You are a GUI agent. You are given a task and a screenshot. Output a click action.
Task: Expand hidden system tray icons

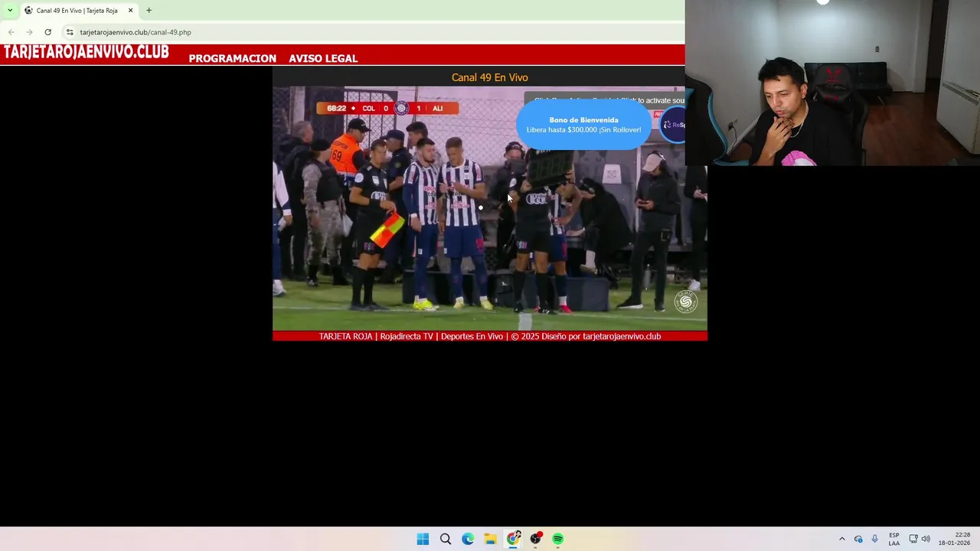pos(841,539)
